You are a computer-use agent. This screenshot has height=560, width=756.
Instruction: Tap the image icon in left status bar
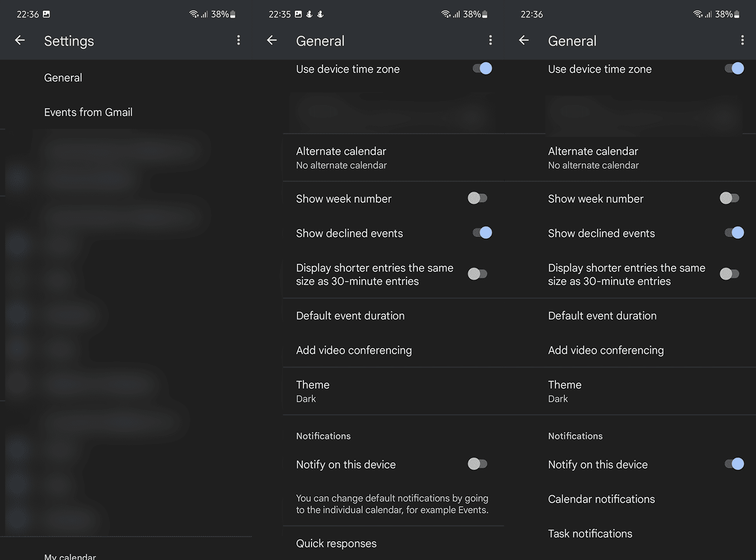[47, 14]
